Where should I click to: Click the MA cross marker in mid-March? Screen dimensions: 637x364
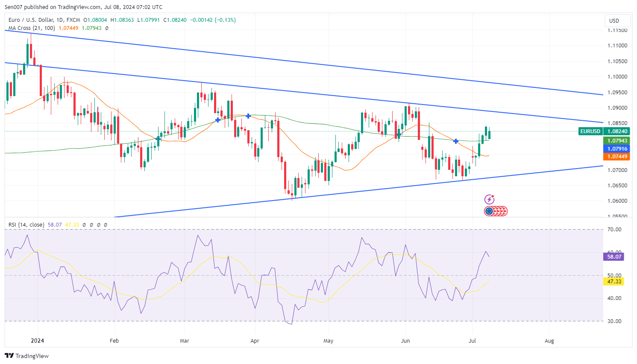pyautogui.click(x=217, y=120)
